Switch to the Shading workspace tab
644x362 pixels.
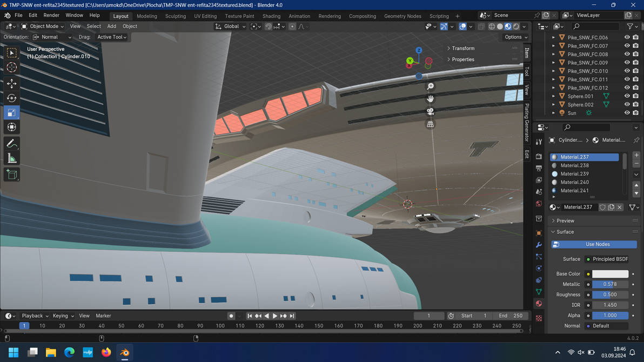(271, 16)
